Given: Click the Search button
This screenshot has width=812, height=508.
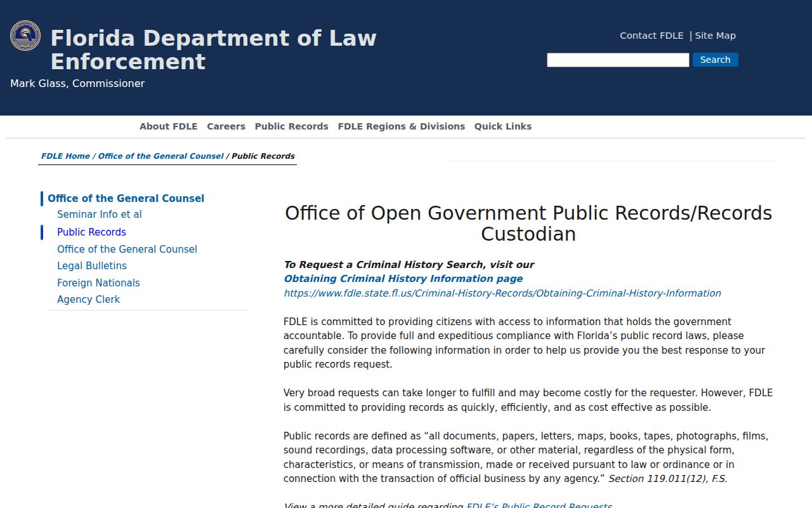Looking at the screenshot, I should pyautogui.click(x=715, y=60).
